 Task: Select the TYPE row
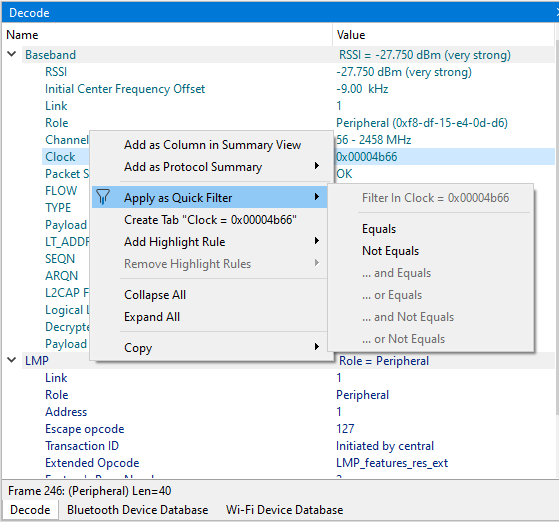point(58,208)
